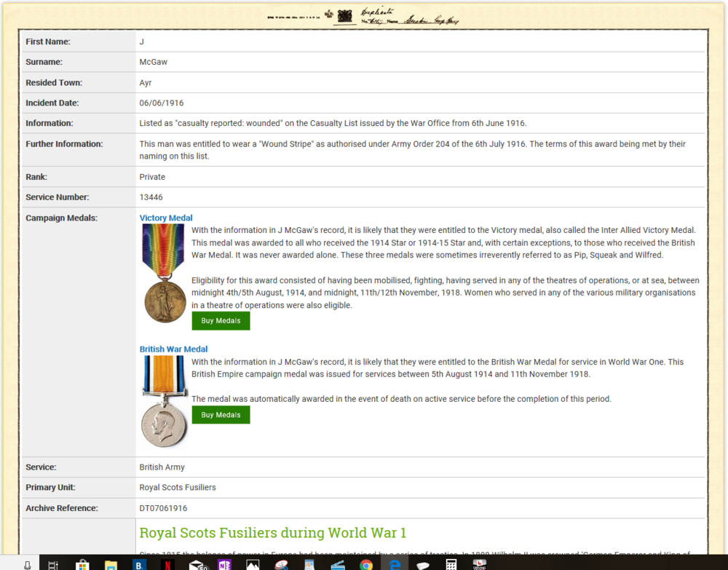Click the 'Campaign Medals:' label
Viewport: 728px width, 570px height.
61,218
